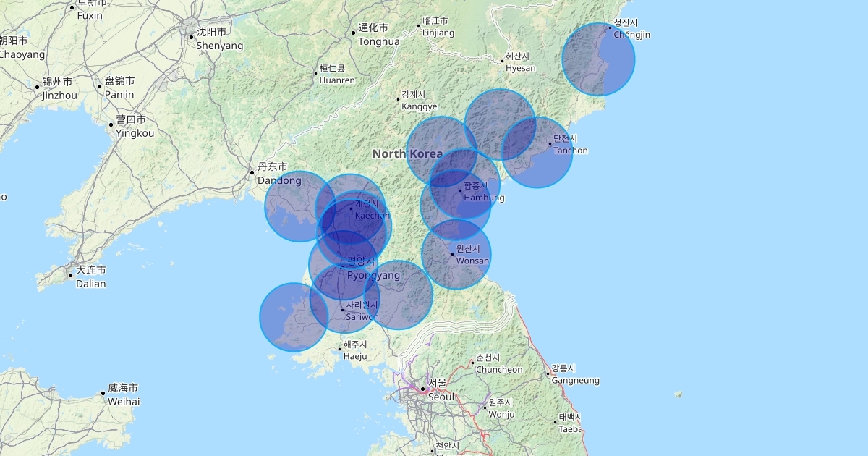Click the Kanggye city label
868x456 pixels.
(420, 106)
